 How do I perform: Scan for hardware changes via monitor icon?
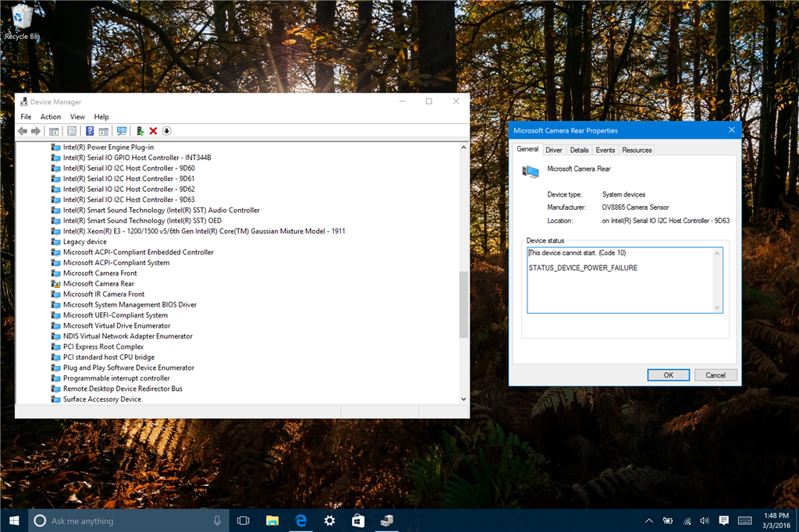pos(121,131)
